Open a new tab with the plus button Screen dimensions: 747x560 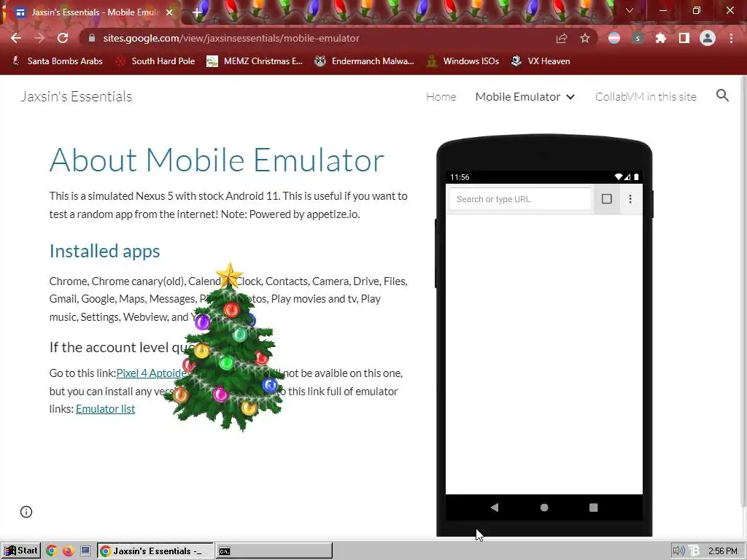point(197,12)
